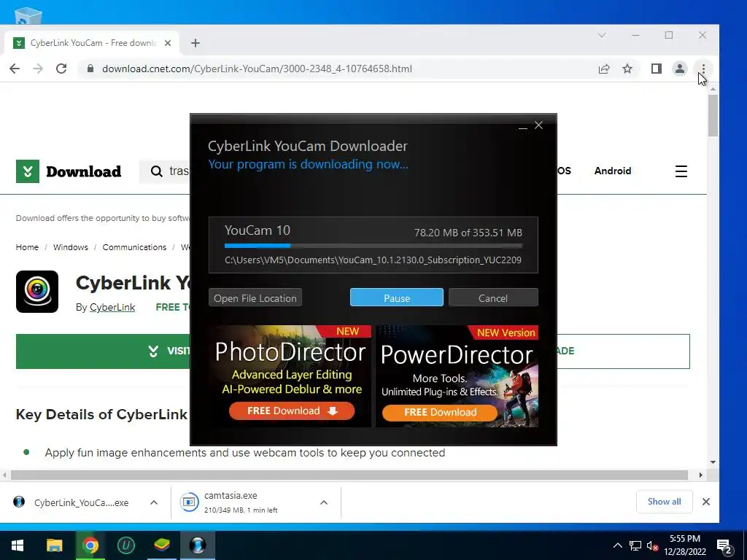Screen dimensions: 747x560
Task: Click the muted volume tray icon
Action: 652,545
